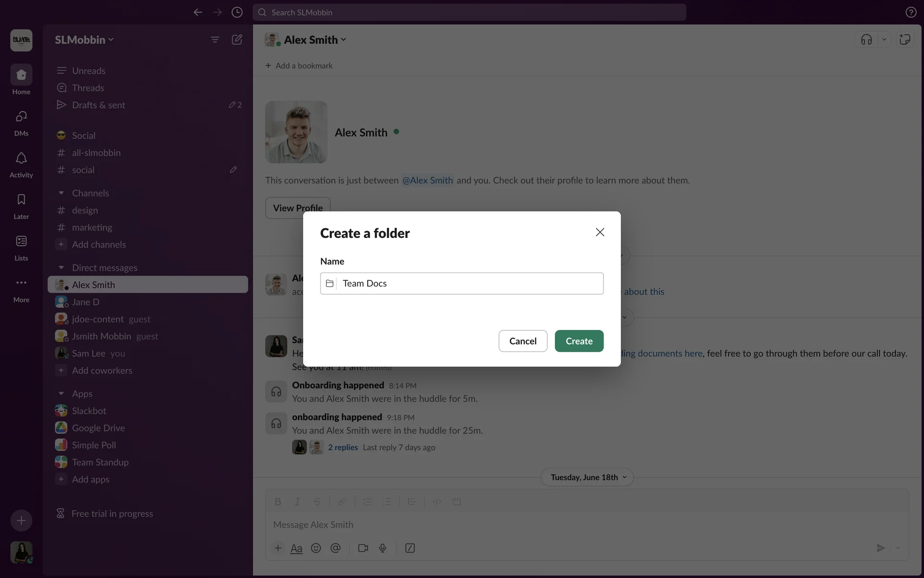Click the folder Name input field
The width and height of the screenshot is (924, 578).
(x=469, y=284)
